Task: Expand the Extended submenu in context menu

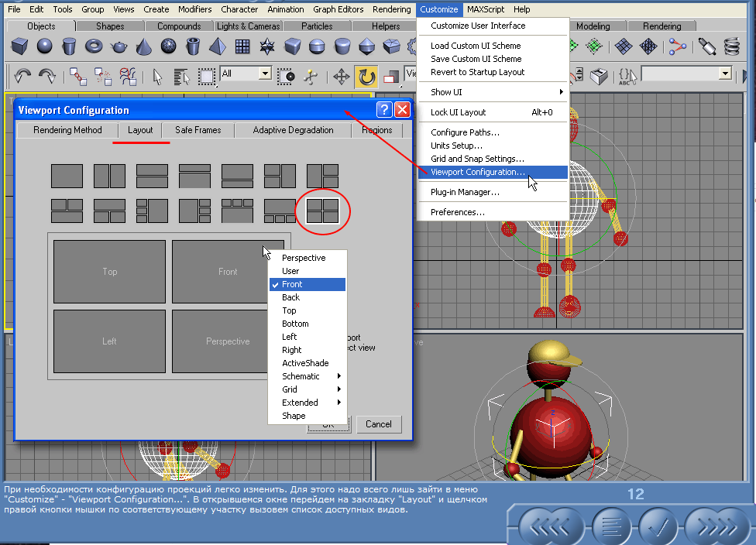Action: pos(307,403)
